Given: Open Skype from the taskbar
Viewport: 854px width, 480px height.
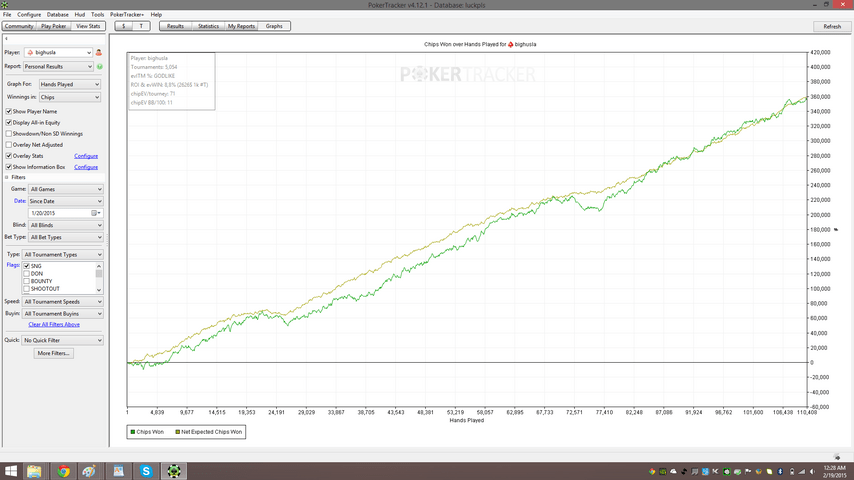Looking at the screenshot, I should pos(146,471).
